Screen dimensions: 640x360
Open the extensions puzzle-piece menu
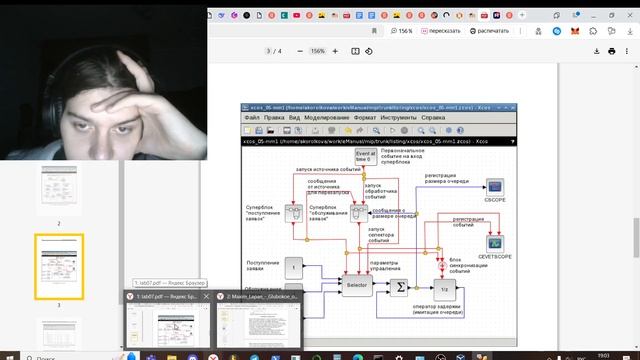(x=593, y=31)
